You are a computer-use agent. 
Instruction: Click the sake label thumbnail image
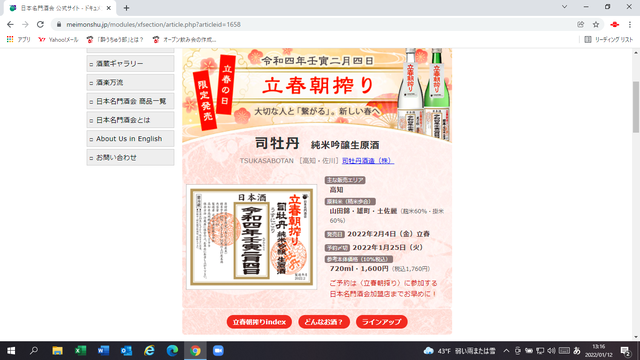pyautogui.click(x=251, y=237)
